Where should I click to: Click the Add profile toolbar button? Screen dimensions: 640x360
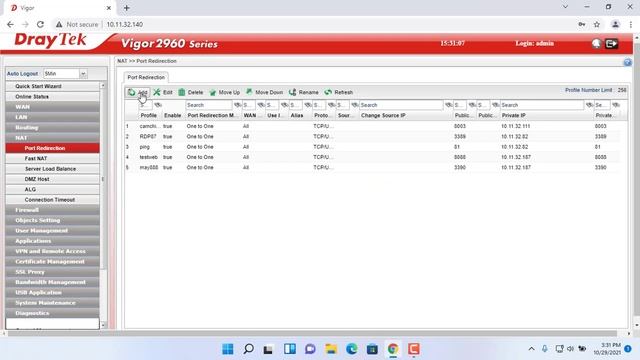tap(138, 92)
